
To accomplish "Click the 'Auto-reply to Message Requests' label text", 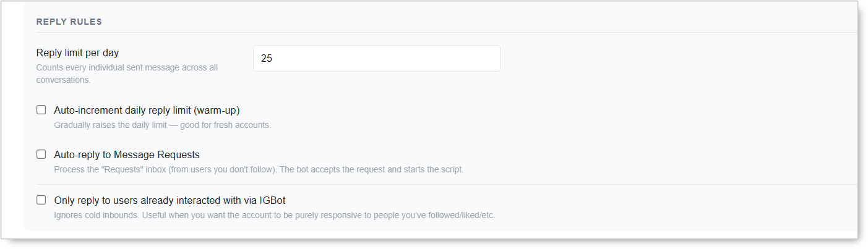I will [127, 154].
